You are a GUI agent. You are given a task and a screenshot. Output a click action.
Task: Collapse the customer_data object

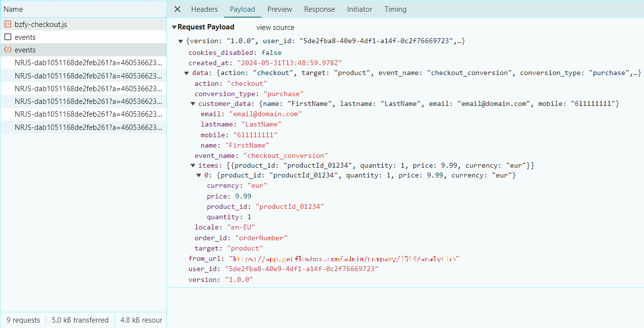coord(193,104)
